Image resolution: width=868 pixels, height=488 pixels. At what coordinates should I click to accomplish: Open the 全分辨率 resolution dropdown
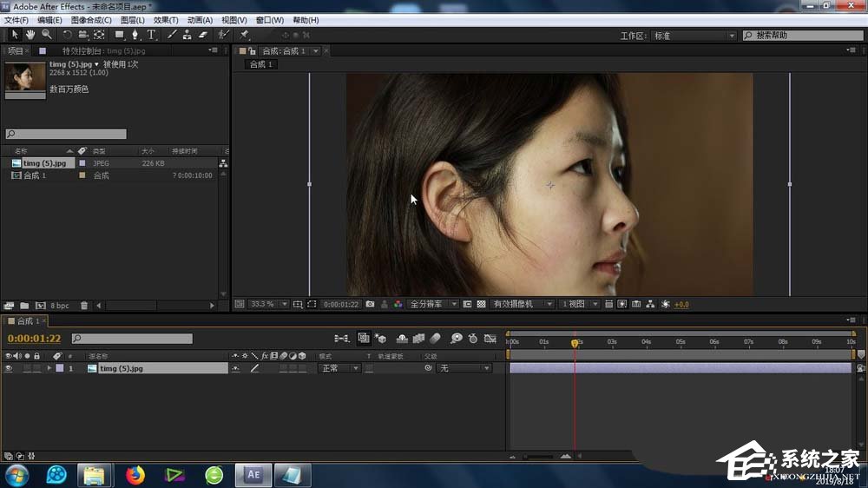coord(430,304)
